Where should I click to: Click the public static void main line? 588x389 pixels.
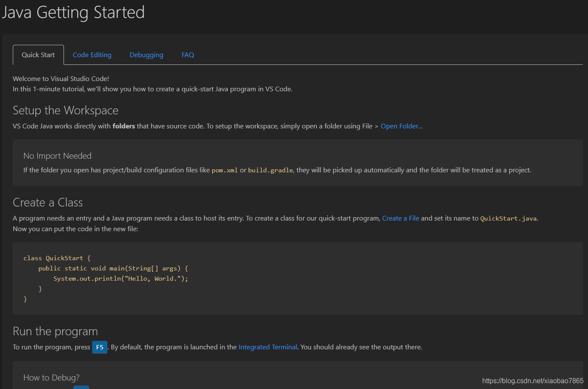click(x=113, y=268)
